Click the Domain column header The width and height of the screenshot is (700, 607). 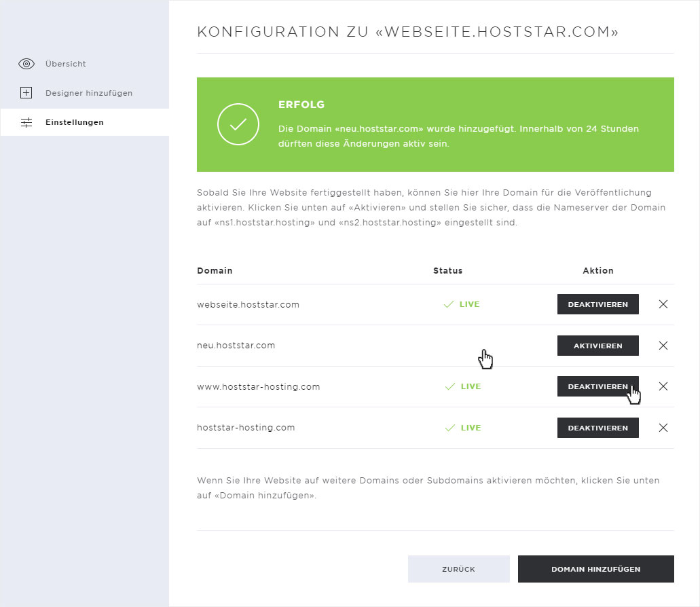pyautogui.click(x=215, y=270)
